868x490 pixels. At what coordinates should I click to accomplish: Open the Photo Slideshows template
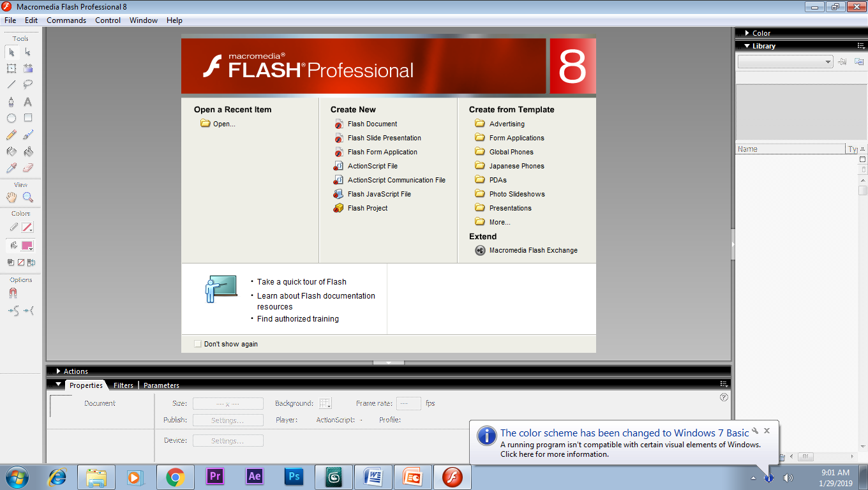pos(516,193)
